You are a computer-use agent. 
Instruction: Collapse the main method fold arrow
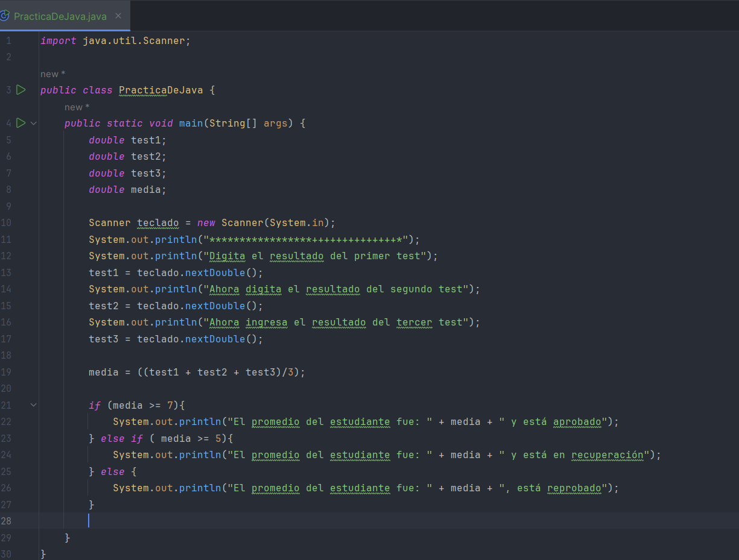click(x=34, y=123)
